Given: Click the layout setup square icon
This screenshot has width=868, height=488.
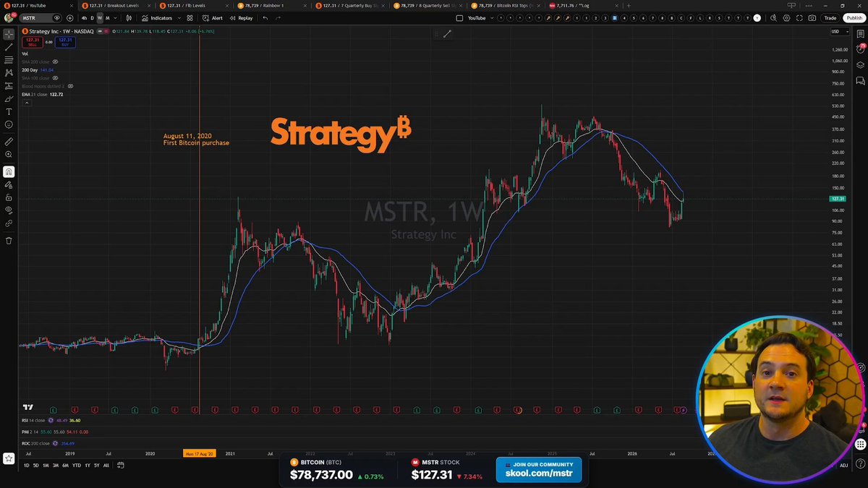Looking at the screenshot, I should [459, 18].
